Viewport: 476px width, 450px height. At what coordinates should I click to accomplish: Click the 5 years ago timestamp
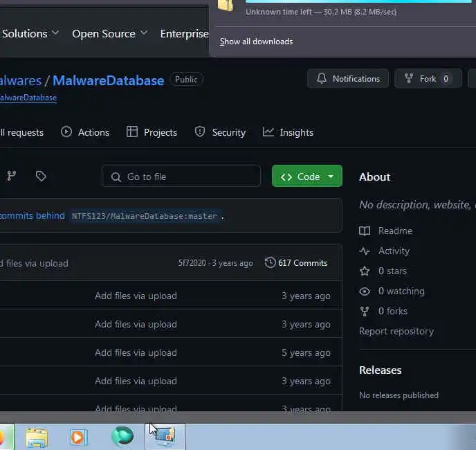coord(306,353)
